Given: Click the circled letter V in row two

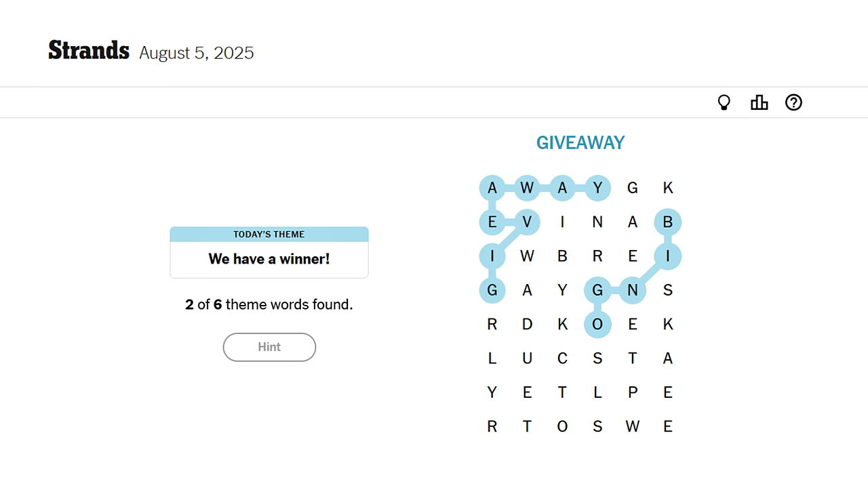Looking at the screenshot, I should click(528, 222).
